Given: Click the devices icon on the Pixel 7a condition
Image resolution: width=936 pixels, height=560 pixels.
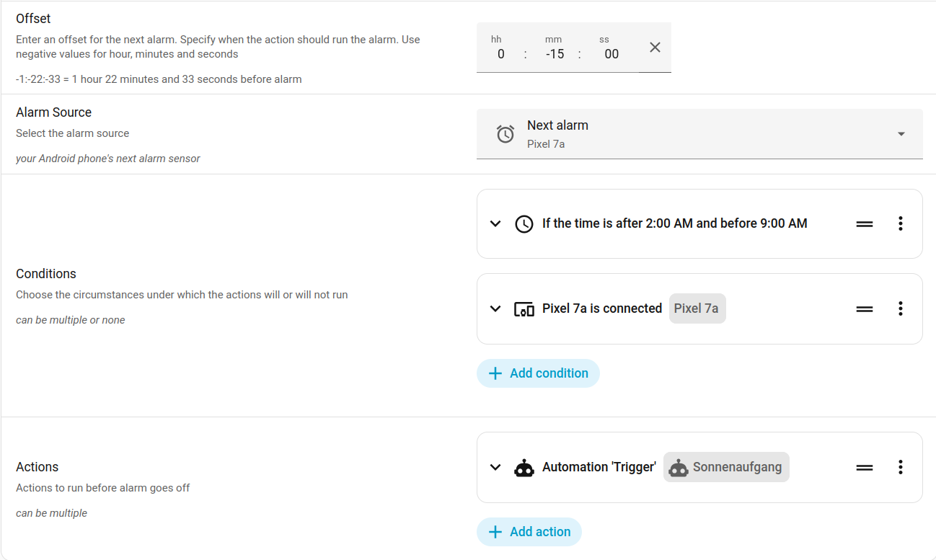Looking at the screenshot, I should [524, 309].
